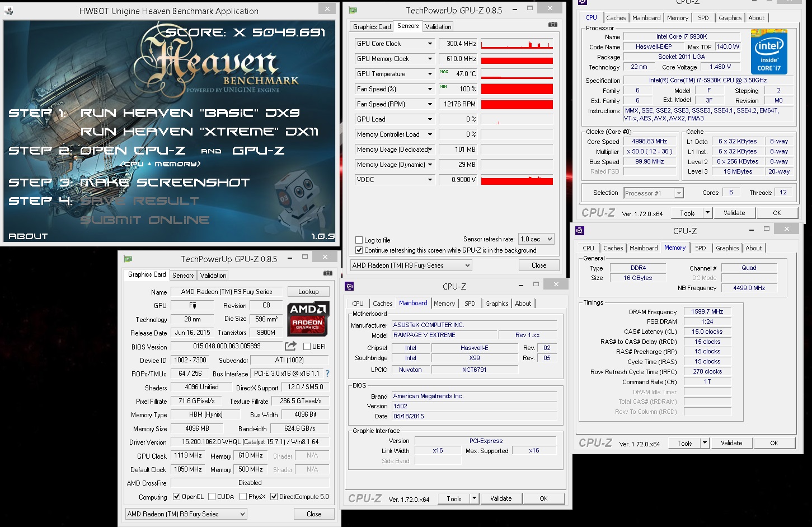Click RUN HEAVEN "BASIC" DX9 option
The height and width of the screenshot is (527, 812).
pyautogui.click(x=190, y=113)
